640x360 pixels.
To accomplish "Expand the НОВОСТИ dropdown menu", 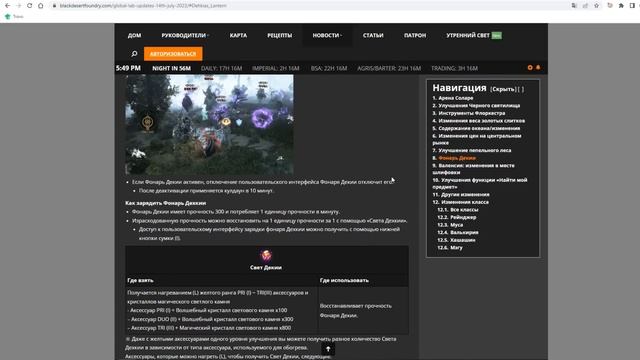I will pyautogui.click(x=327, y=36).
